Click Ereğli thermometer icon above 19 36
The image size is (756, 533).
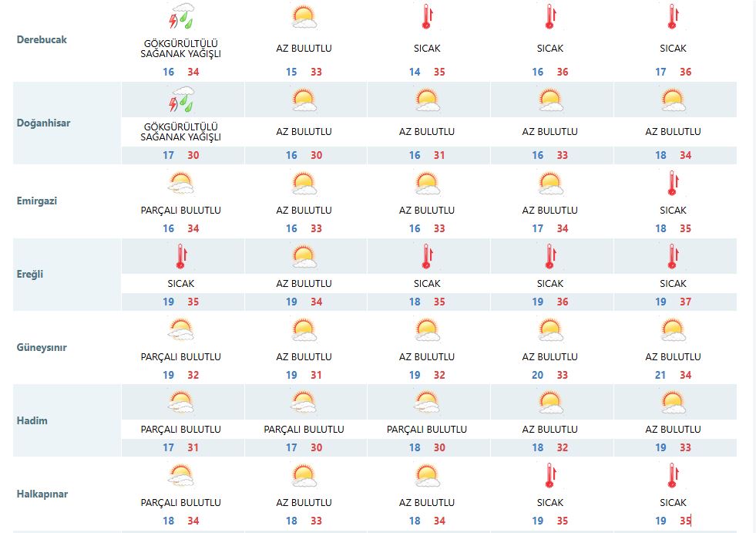coord(549,256)
